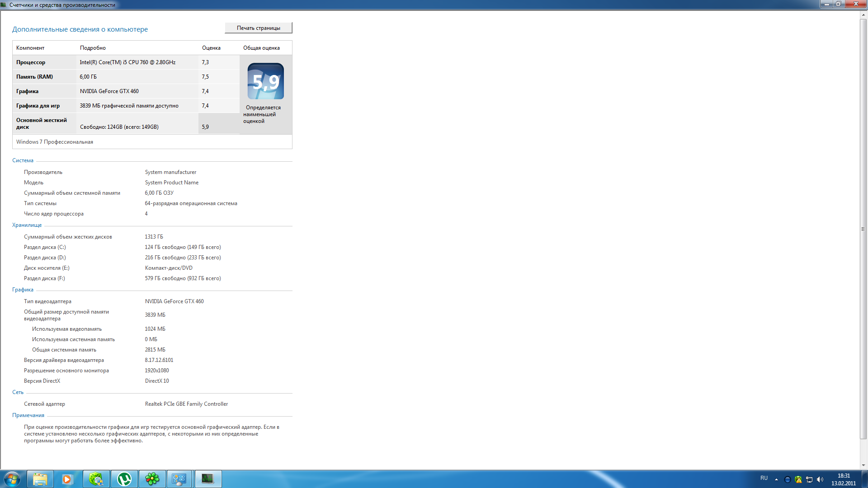868x488 pixels.
Task: Select the Память (RAM) row label
Action: (x=34, y=77)
